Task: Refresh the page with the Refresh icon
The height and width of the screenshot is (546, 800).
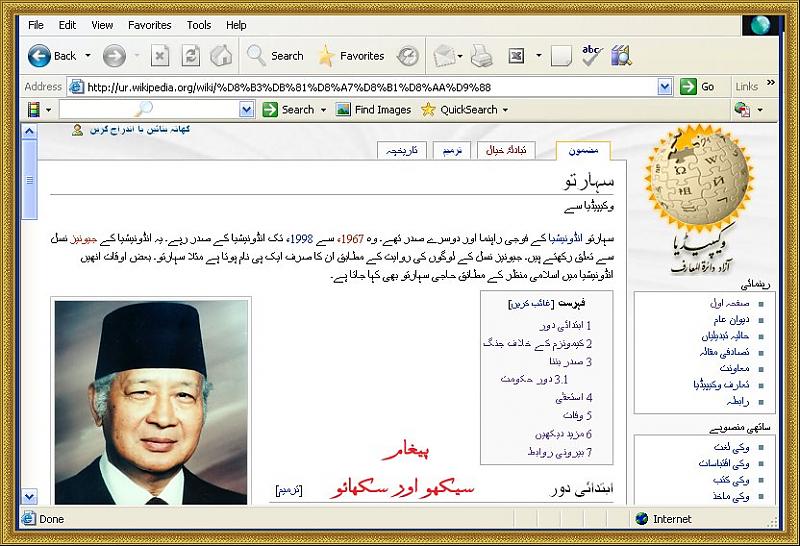Action: [x=191, y=56]
